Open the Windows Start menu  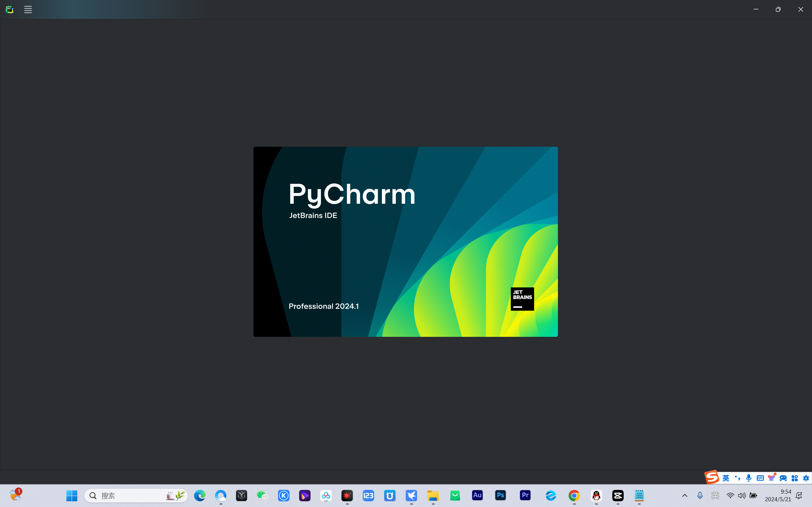[71, 495]
